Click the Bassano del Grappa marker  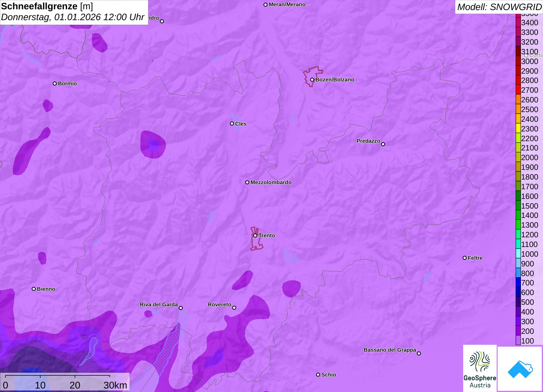point(419,353)
